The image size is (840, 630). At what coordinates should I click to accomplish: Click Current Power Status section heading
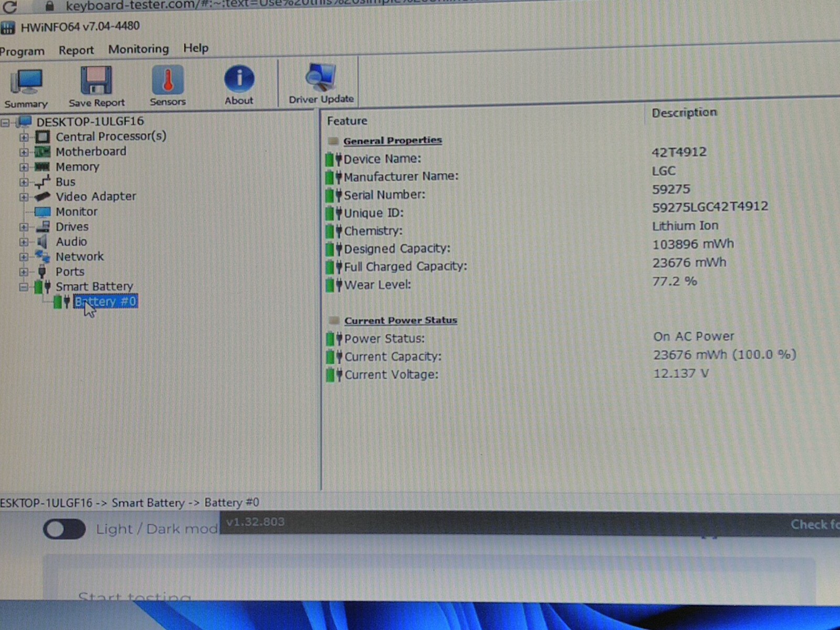click(401, 320)
